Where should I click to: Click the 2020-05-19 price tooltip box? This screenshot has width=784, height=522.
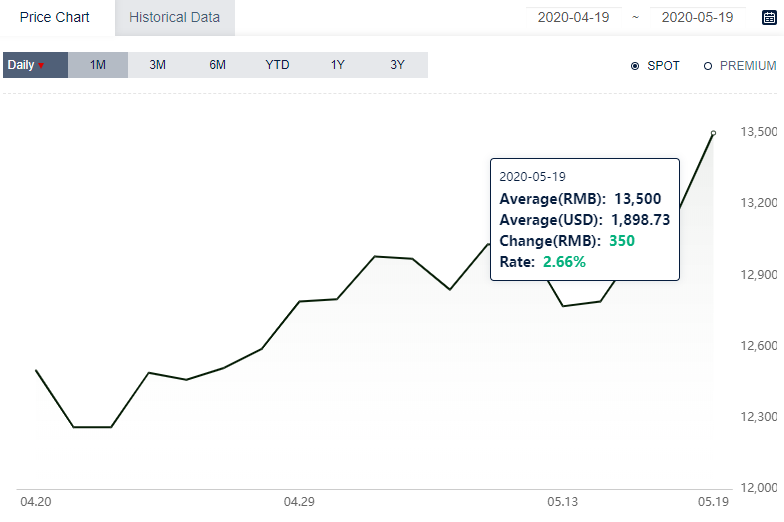click(x=585, y=220)
